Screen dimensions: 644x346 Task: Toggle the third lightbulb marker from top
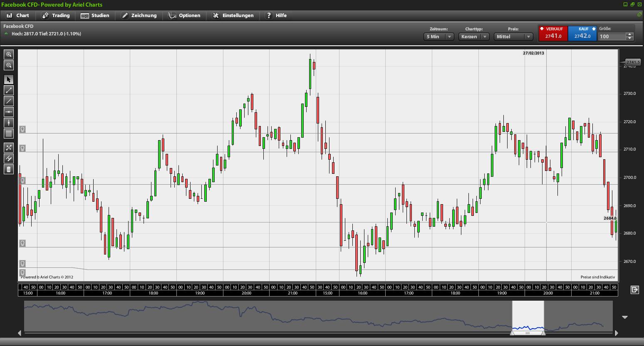[x=22, y=180]
